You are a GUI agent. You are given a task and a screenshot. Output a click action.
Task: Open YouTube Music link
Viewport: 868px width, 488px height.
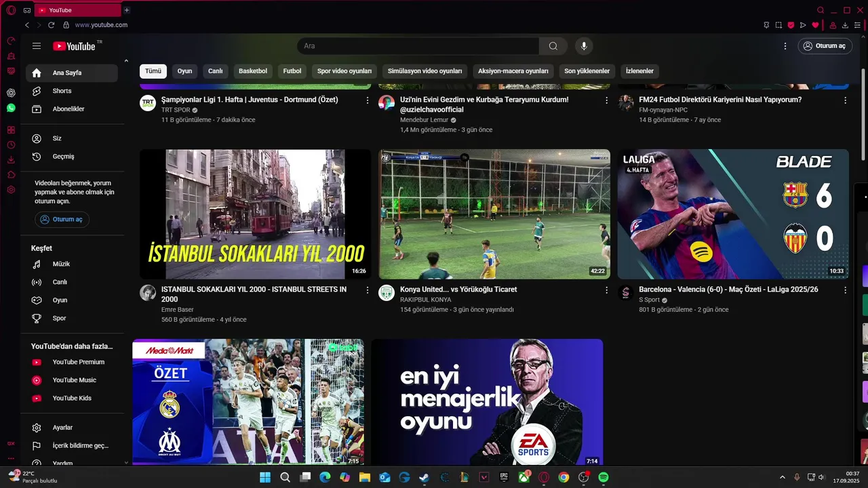coord(72,380)
